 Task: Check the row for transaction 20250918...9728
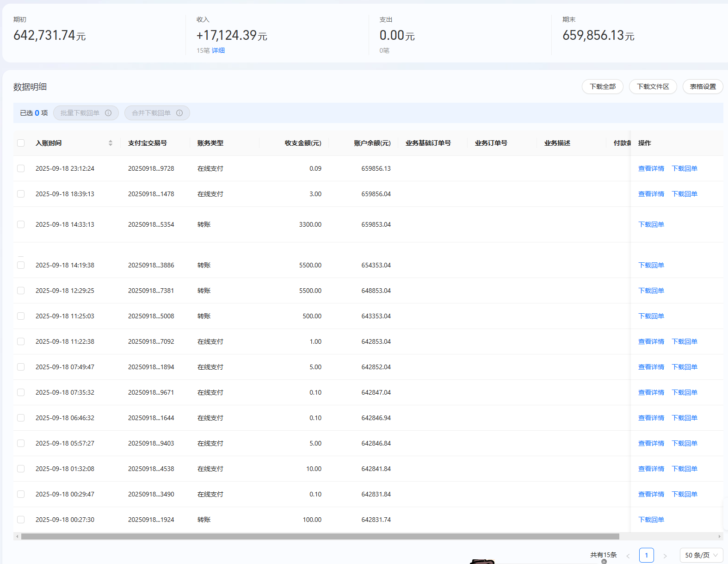[x=21, y=168]
